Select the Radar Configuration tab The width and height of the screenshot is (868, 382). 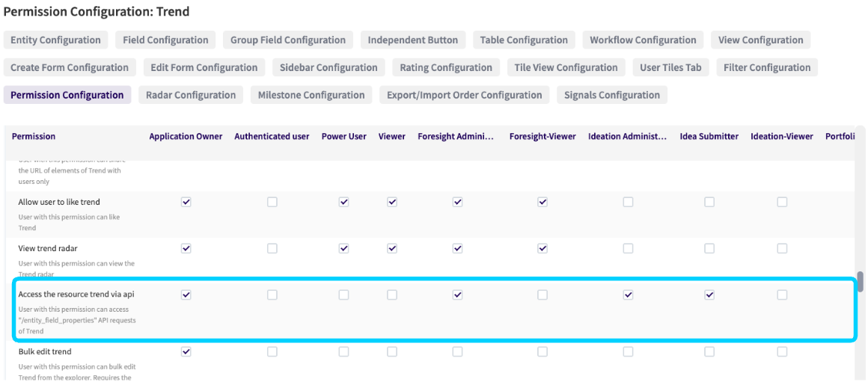click(191, 95)
